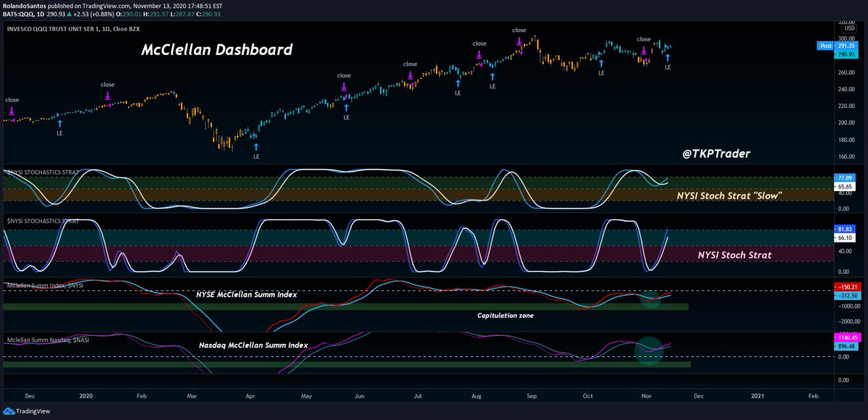Click the close marker in late May 2020
868x420 pixels.
(344, 86)
